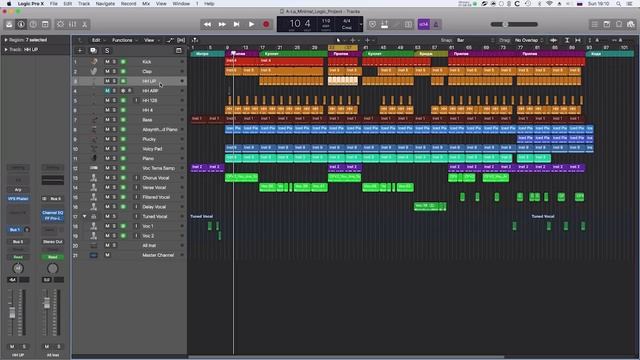Collapse the Tuned Vocal folder triangle
Viewport: 640px width, 360px height.
[84, 216]
